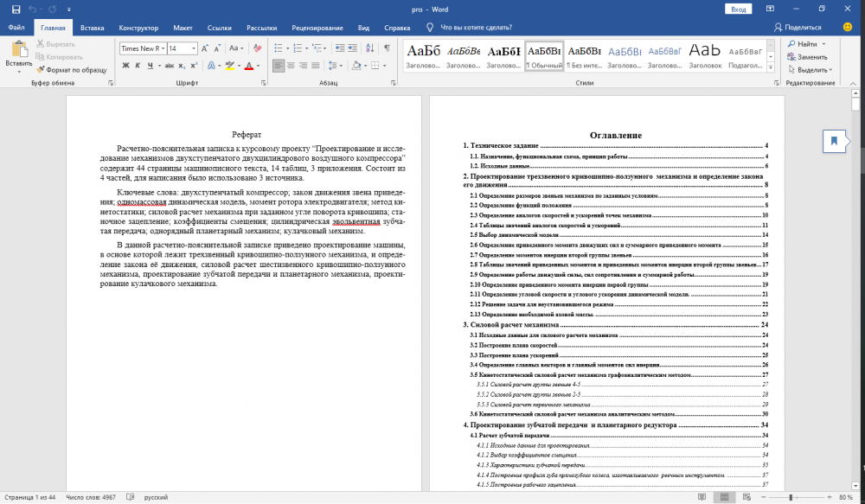Switch to the Макет tab
The width and height of the screenshot is (865, 504).
click(183, 28)
